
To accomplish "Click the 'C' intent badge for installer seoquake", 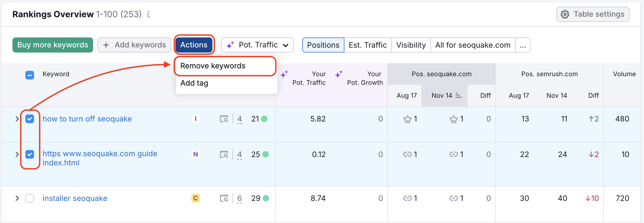I will coord(195,198).
